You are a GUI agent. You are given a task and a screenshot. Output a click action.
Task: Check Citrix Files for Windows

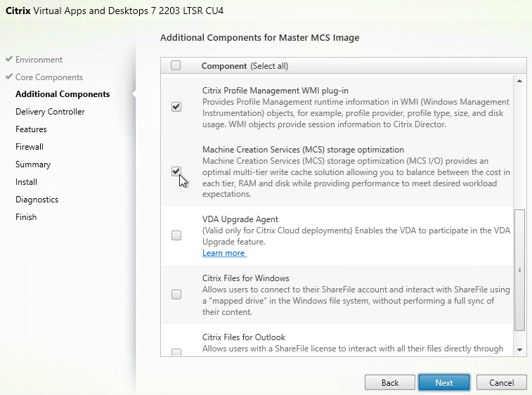176,294
